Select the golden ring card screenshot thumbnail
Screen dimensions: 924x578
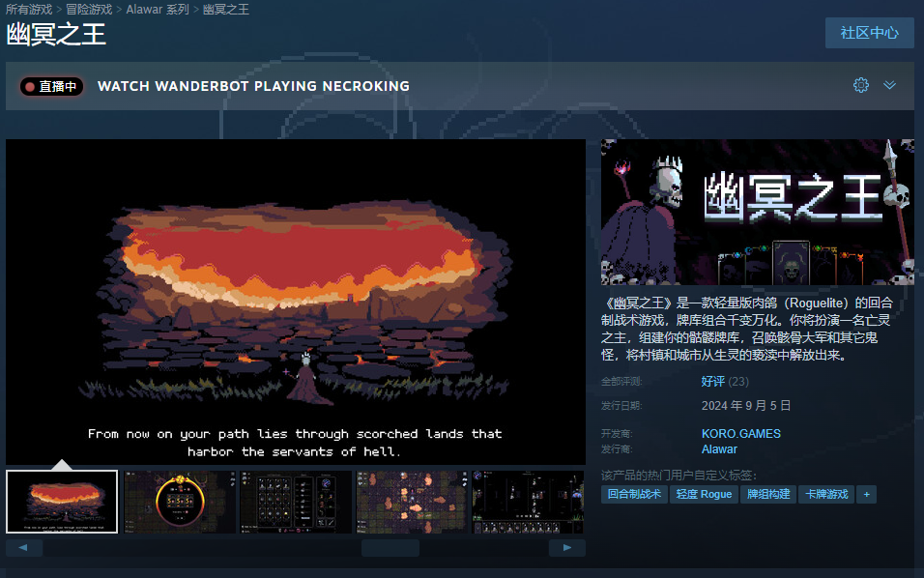pyautogui.click(x=179, y=502)
